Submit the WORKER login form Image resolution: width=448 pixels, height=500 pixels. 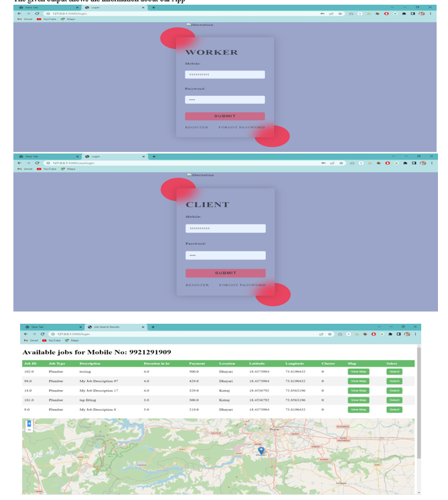[225, 116]
